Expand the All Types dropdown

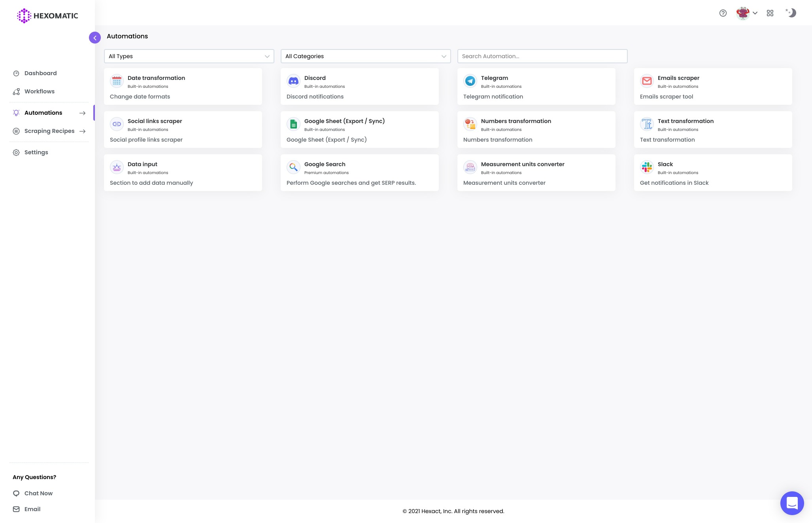pyautogui.click(x=189, y=56)
